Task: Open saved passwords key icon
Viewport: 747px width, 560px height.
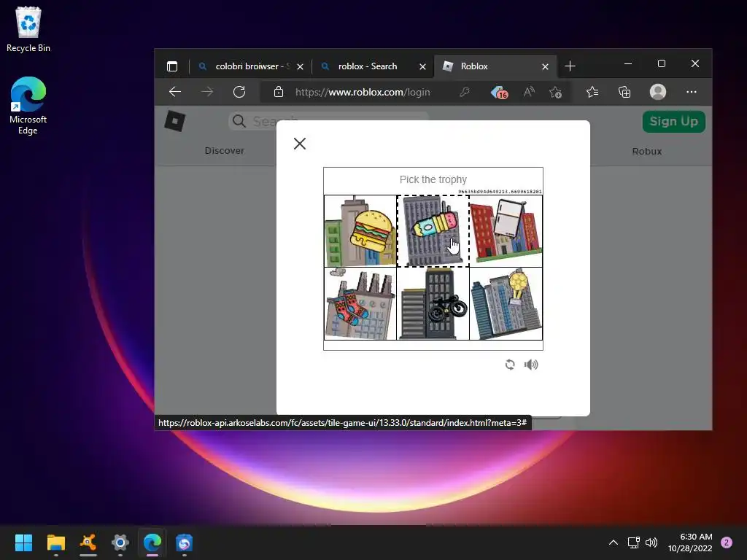Action: click(465, 92)
